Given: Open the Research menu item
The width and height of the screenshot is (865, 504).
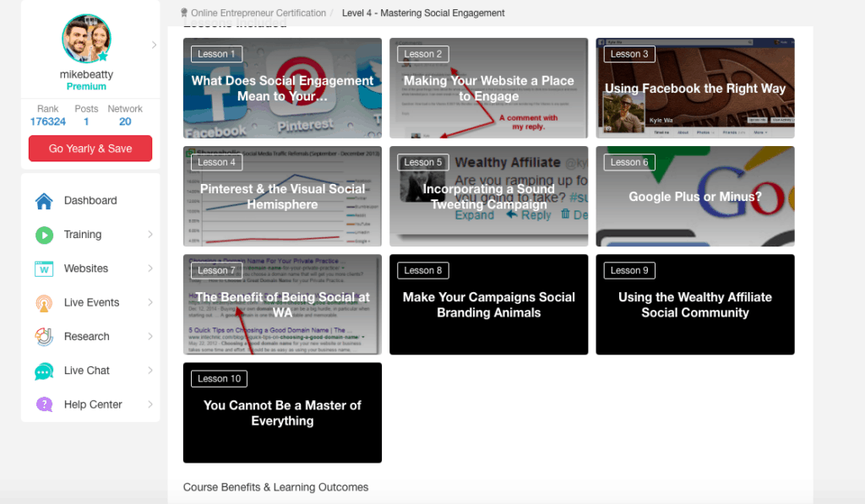Looking at the screenshot, I should click(x=90, y=336).
